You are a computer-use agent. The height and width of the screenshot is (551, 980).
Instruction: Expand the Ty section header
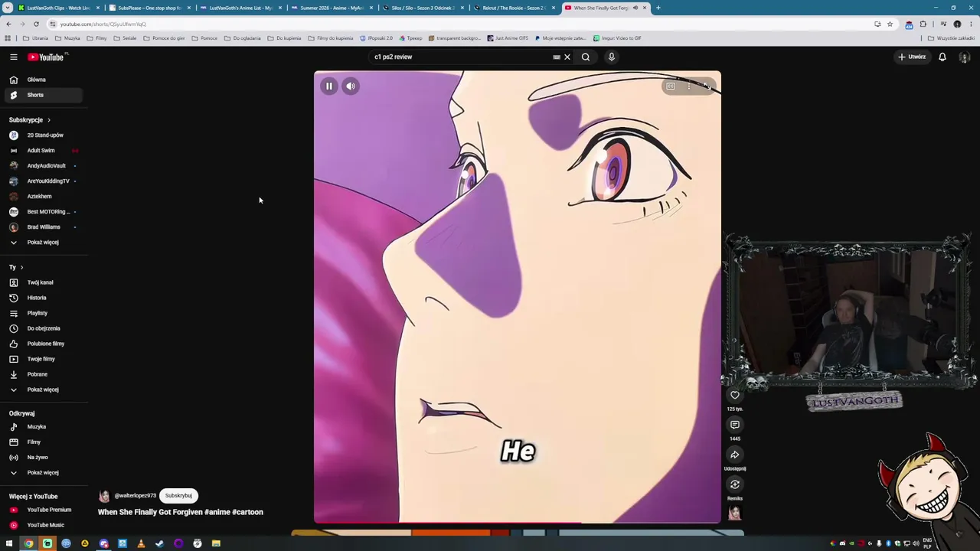point(16,267)
